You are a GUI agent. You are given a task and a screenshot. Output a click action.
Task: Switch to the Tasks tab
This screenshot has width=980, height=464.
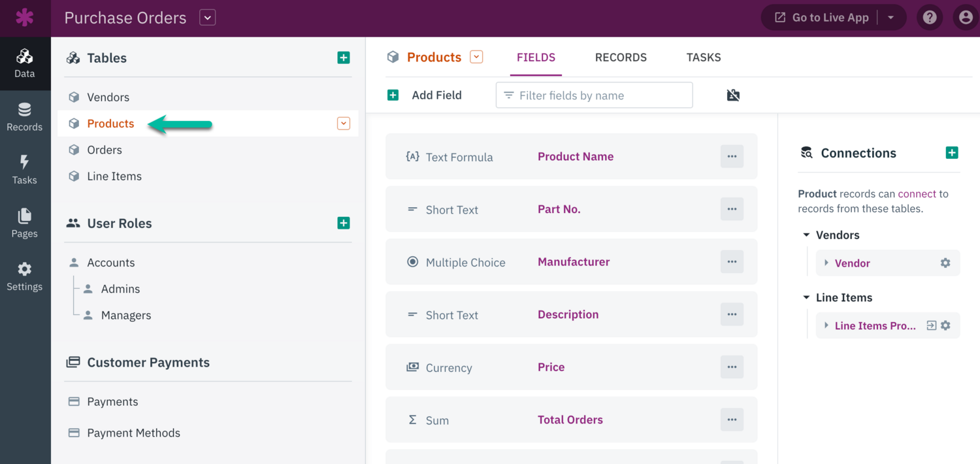click(703, 58)
